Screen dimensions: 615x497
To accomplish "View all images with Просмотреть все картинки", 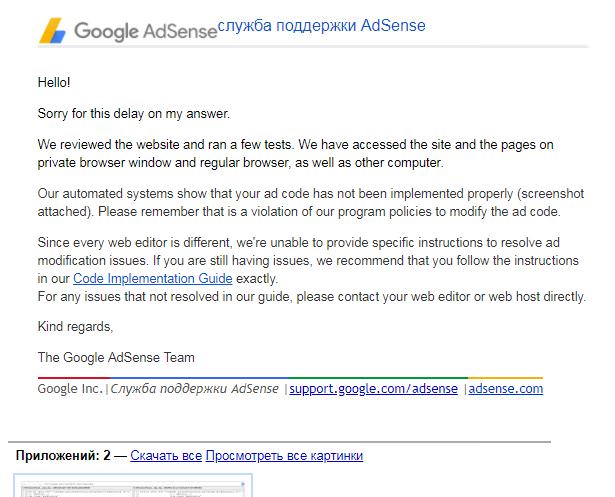I will click(284, 456).
